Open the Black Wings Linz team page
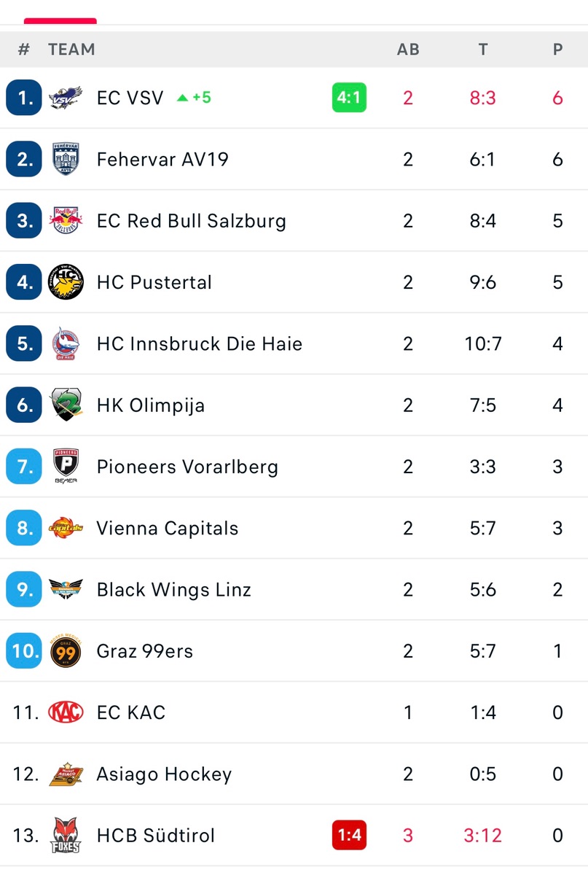The height and width of the screenshot is (875, 588). (x=173, y=589)
